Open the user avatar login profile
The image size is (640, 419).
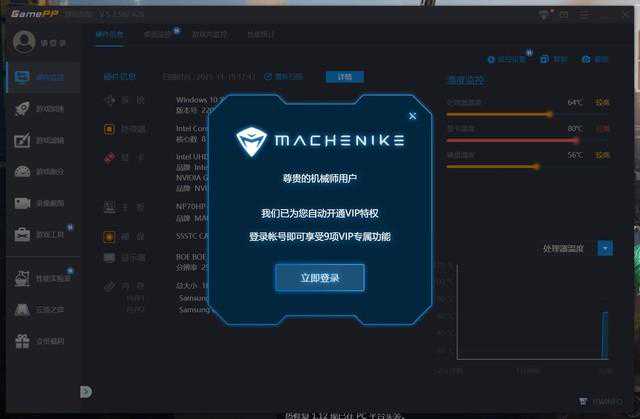23,42
